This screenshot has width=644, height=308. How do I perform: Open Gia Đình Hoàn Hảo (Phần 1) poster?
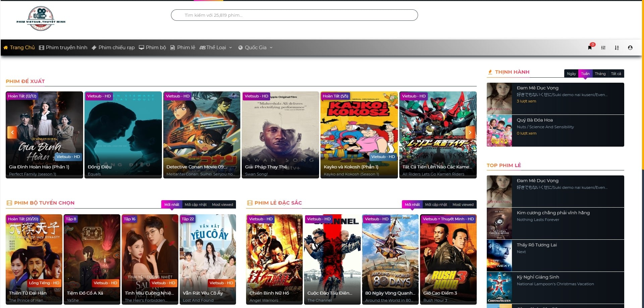44,135
